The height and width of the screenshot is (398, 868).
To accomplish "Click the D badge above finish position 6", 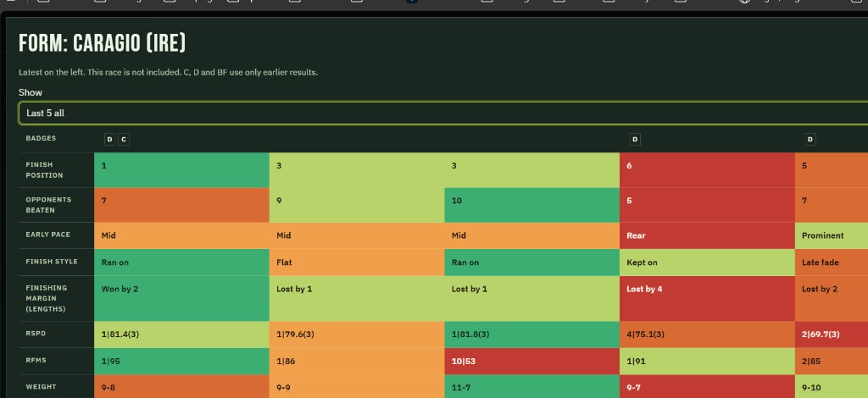I will [x=635, y=139].
